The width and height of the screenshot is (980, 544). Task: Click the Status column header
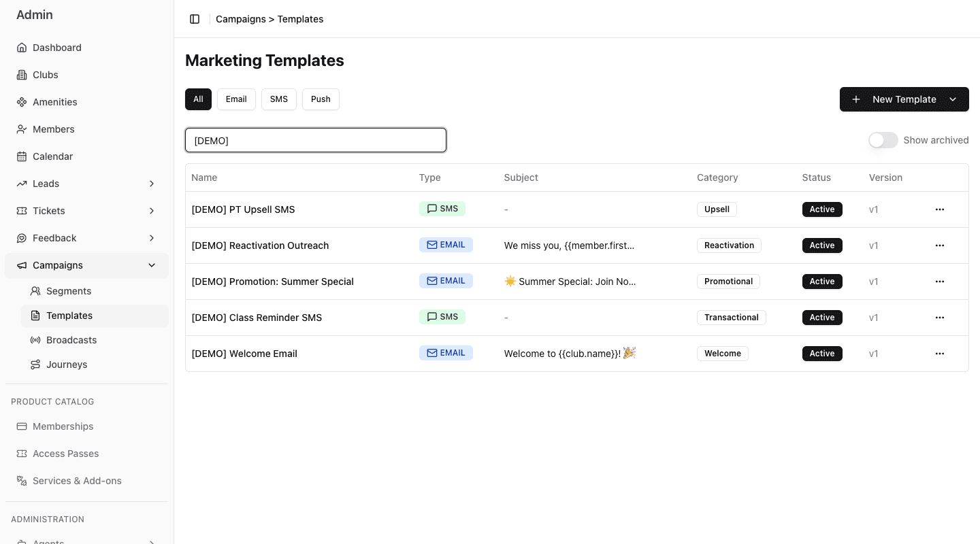(817, 177)
